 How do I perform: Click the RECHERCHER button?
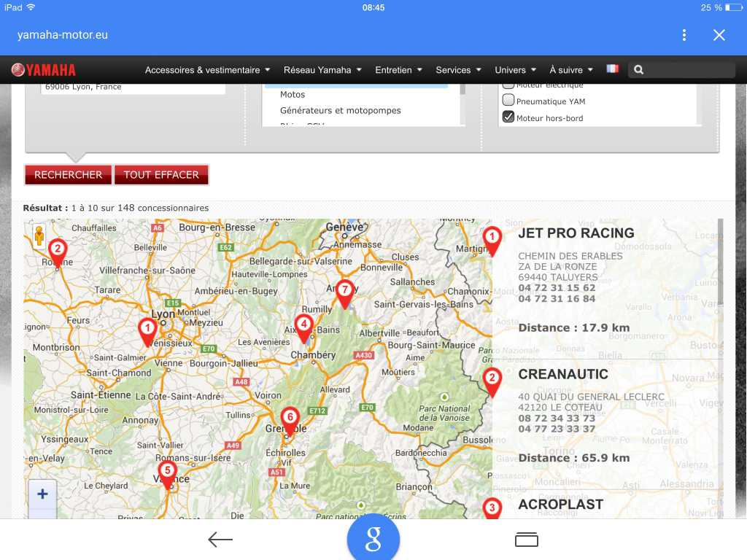[x=69, y=175]
